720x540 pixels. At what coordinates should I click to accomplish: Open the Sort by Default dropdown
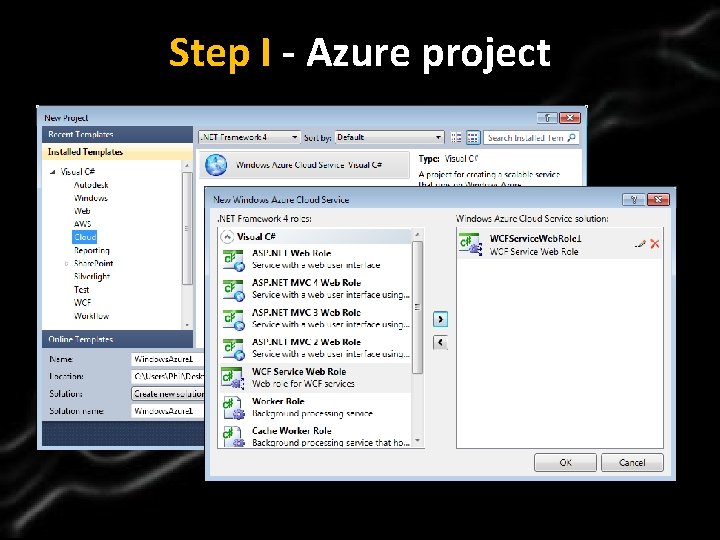389,137
